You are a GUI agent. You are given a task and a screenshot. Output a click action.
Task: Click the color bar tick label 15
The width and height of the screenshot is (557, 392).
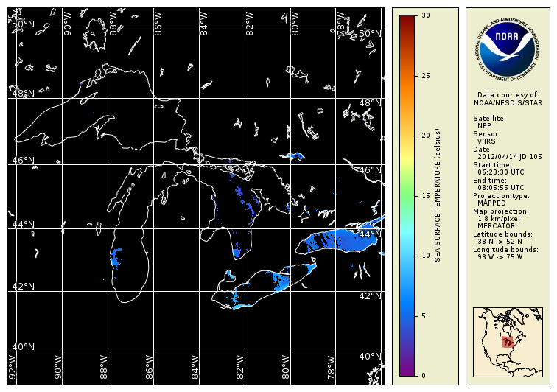point(426,196)
